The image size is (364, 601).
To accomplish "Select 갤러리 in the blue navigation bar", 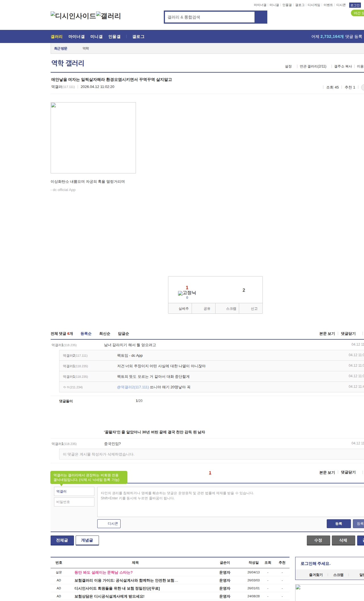I will point(57,37).
